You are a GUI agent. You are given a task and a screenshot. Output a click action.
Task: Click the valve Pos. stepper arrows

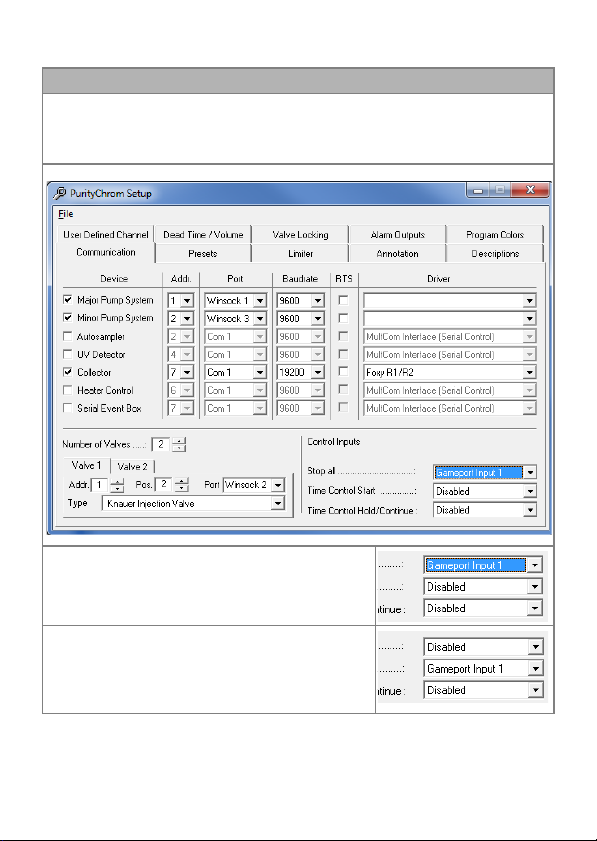[182, 485]
